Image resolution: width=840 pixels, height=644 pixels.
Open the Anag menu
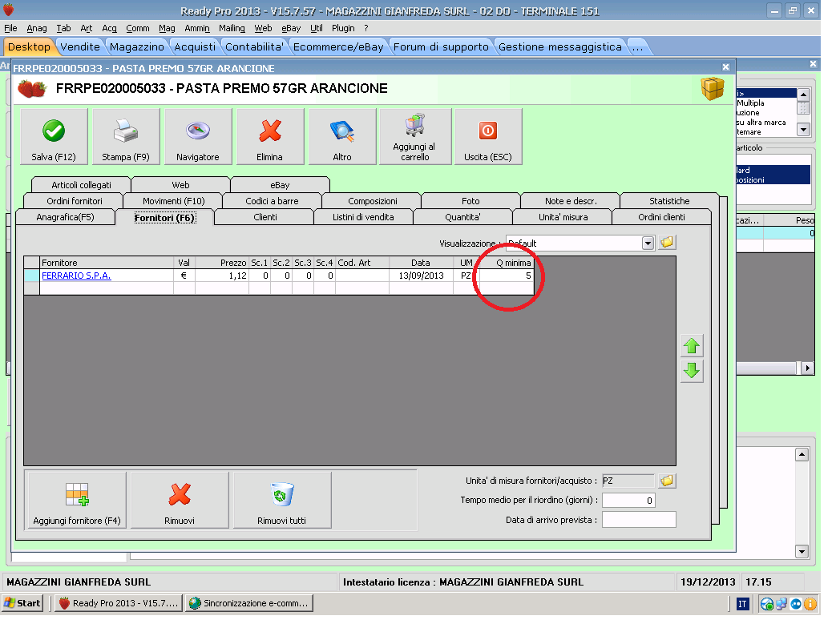pos(36,28)
